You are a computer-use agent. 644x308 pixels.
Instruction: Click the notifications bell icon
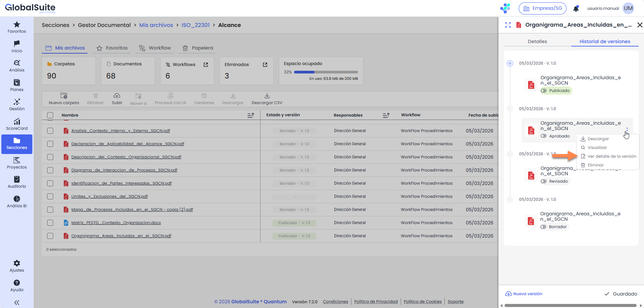[x=576, y=8]
